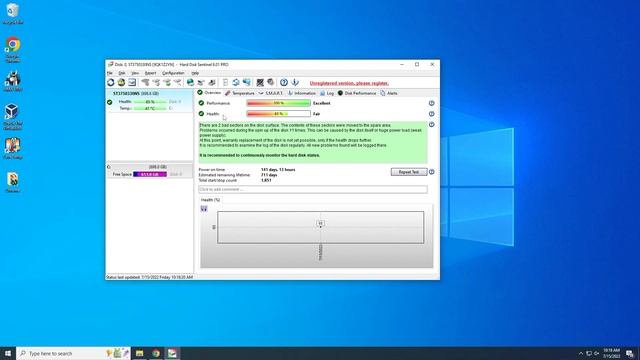Open the Google Chrome desktop shortcut
The width and height of the screenshot is (640, 360).
tap(13, 49)
